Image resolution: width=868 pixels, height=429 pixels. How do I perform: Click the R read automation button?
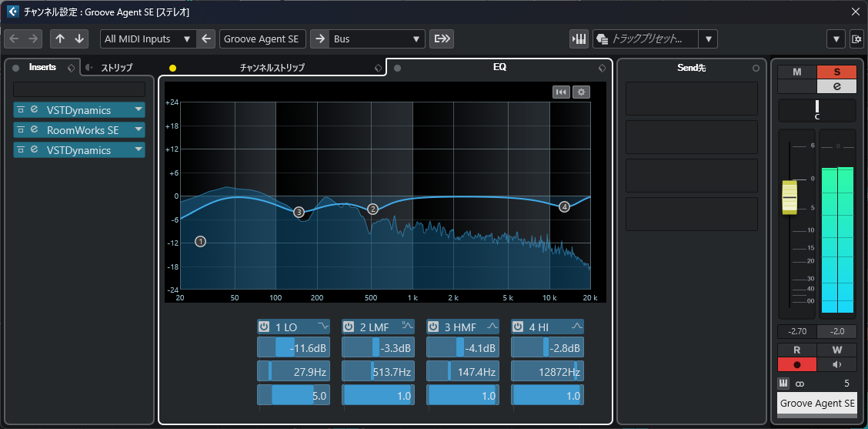pyautogui.click(x=797, y=350)
